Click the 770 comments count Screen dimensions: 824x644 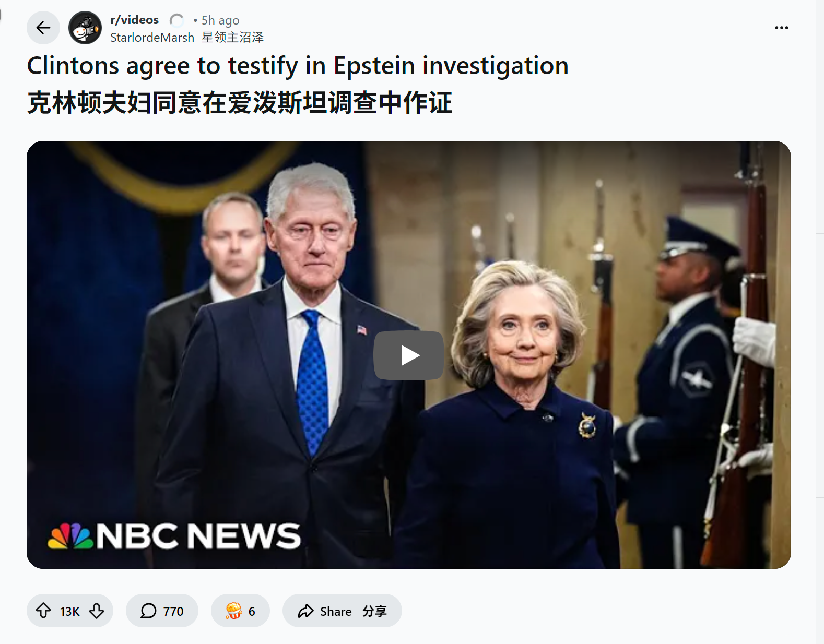click(173, 611)
